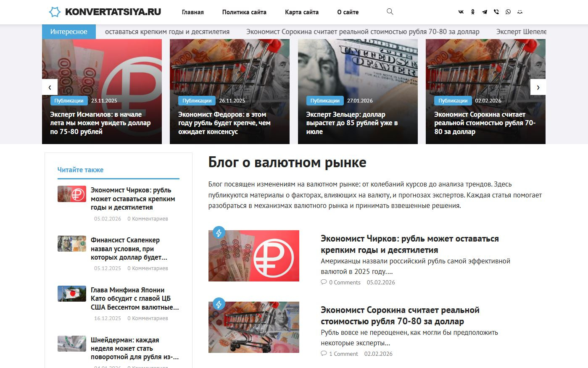This screenshot has width=588, height=368.
Task: Advance carousel with right arrow
Action: 538,87
